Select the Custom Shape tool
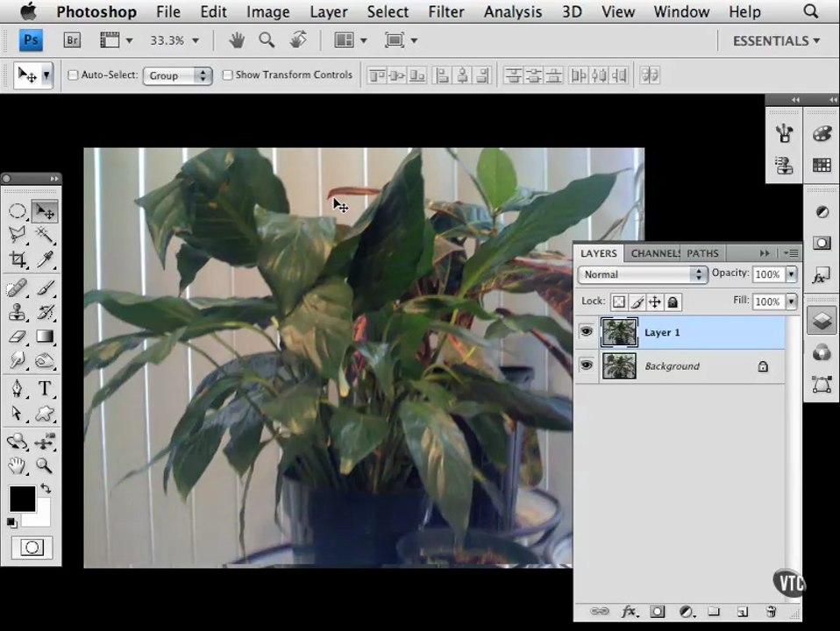 [x=45, y=413]
